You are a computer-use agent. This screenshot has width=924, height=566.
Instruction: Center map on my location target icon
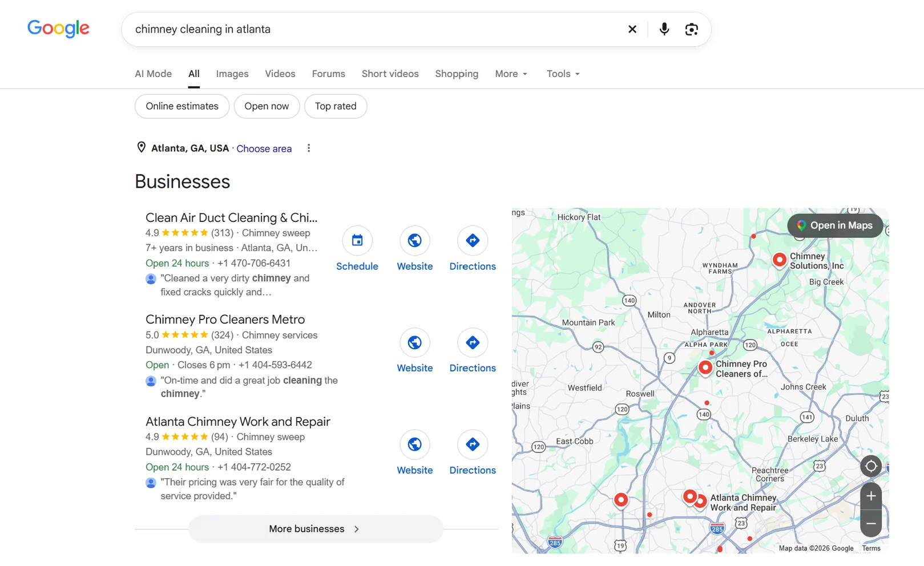click(x=871, y=466)
